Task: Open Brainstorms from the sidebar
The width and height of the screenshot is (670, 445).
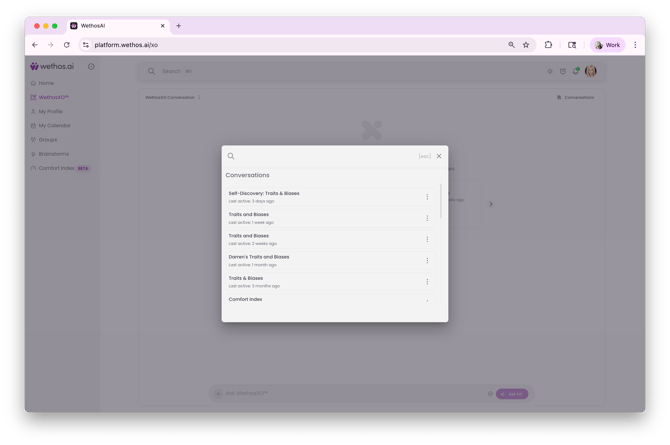Action: [x=54, y=154]
